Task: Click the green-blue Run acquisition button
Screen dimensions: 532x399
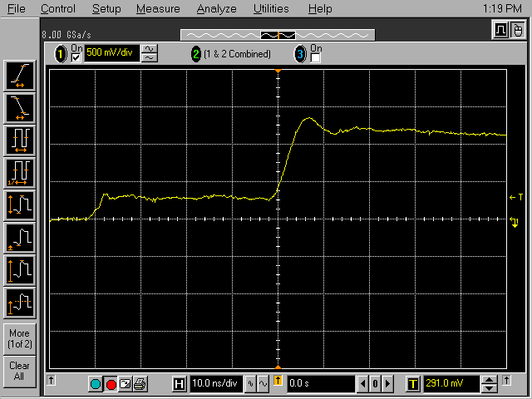Action: pyautogui.click(x=96, y=384)
